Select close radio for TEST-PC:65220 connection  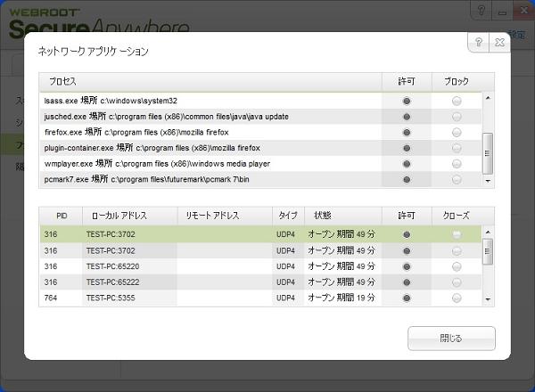[457, 266]
